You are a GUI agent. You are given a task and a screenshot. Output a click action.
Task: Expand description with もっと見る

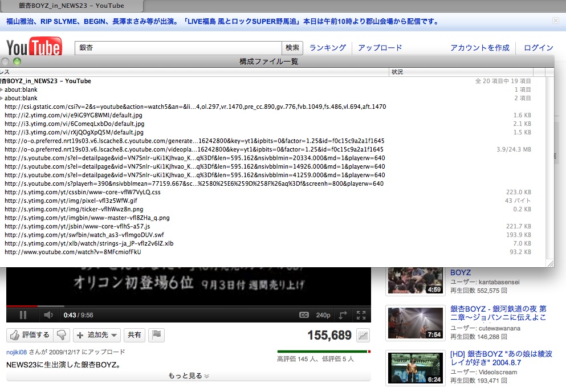[189, 375]
